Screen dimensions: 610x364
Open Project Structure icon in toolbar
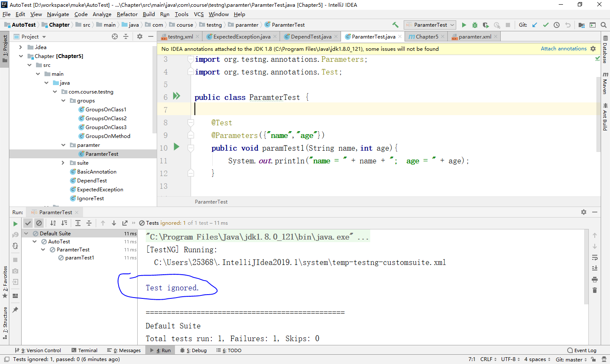pyautogui.click(x=582, y=25)
